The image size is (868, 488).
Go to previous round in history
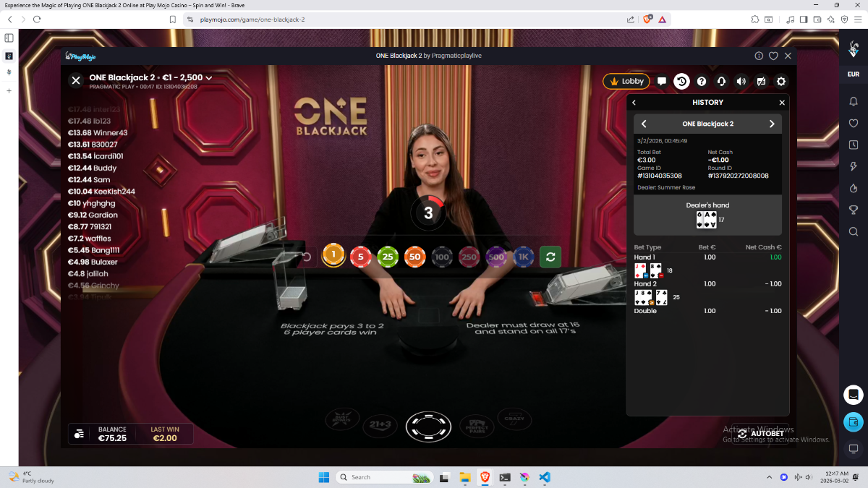(644, 124)
